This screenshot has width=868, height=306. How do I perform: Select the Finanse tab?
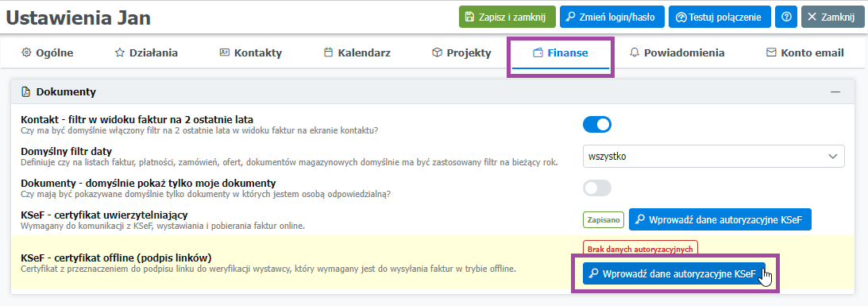[560, 53]
